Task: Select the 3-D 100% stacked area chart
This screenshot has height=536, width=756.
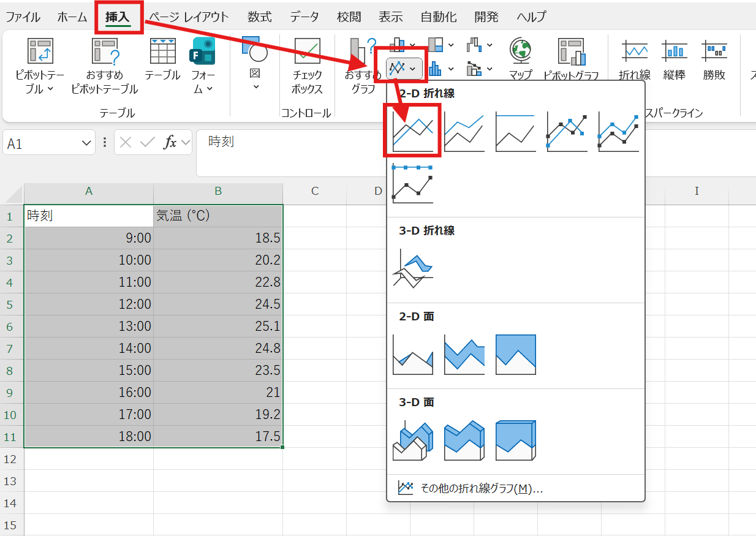Action: point(515,440)
